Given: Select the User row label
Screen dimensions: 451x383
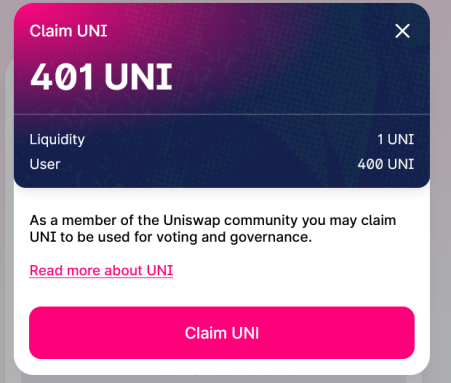Looking at the screenshot, I should (x=45, y=164).
